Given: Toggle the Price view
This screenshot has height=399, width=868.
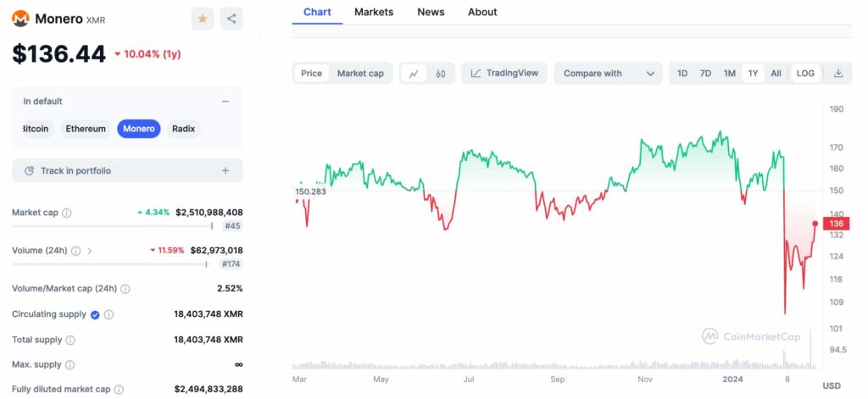Looking at the screenshot, I should pos(312,74).
